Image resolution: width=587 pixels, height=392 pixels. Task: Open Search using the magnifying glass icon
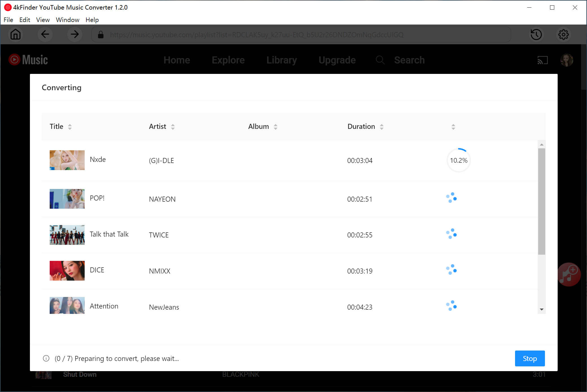point(380,60)
